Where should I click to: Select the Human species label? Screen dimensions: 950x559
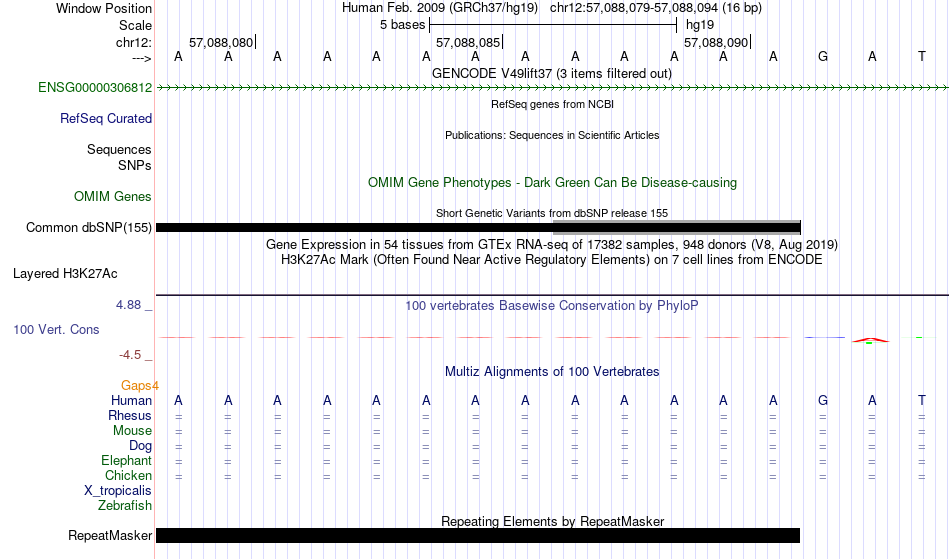click(131, 400)
